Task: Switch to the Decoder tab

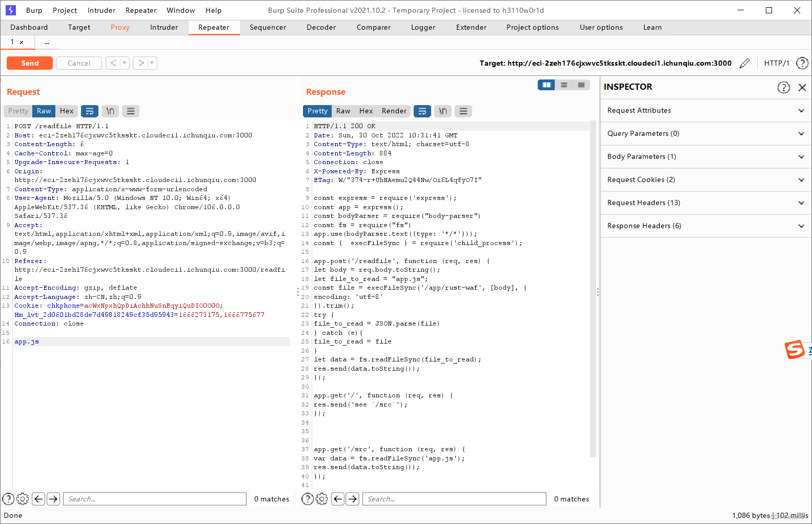Action: (321, 28)
